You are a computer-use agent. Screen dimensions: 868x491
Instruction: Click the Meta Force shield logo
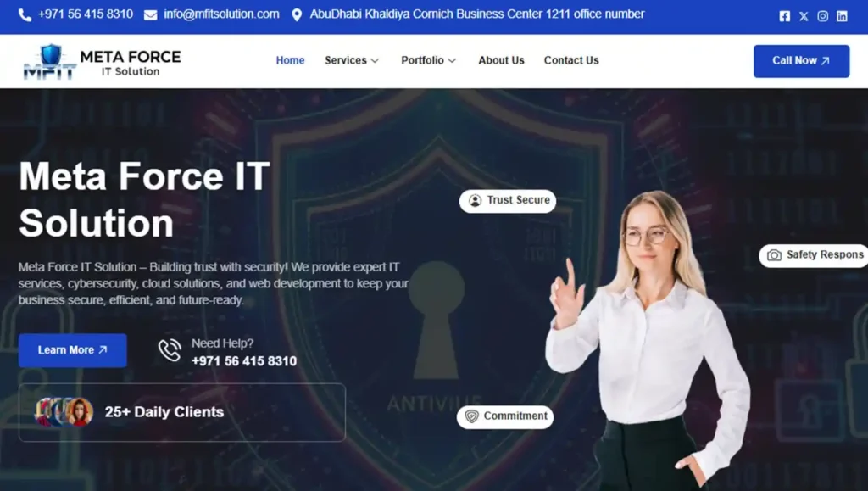coord(50,61)
